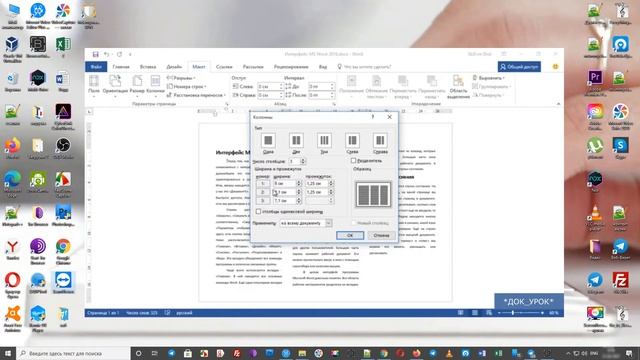Open the FileZilla desktop shortcut
Image resolution: width=640 pixels, height=360 pixels.
click(x=620, y=282)
